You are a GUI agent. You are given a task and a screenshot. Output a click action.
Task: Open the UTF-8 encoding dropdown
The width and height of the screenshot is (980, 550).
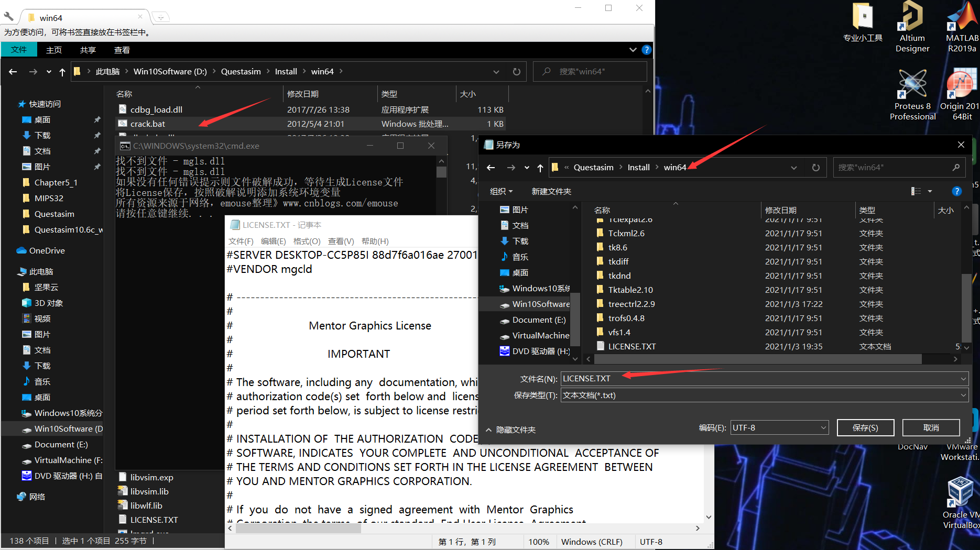(x=823, y=427)
